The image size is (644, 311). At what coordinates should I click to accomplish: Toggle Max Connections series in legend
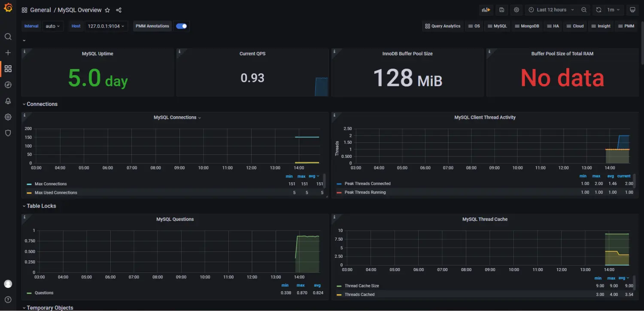point(51,184)
